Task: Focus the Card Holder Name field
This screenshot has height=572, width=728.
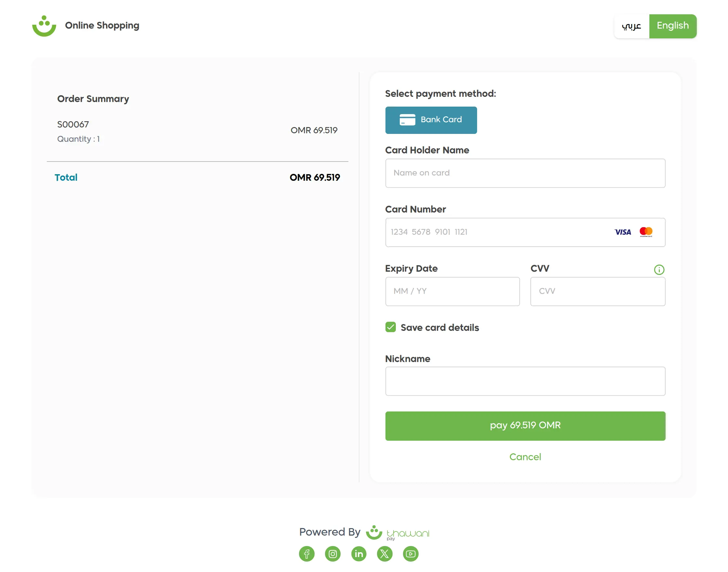Action: tap(525, 173)
